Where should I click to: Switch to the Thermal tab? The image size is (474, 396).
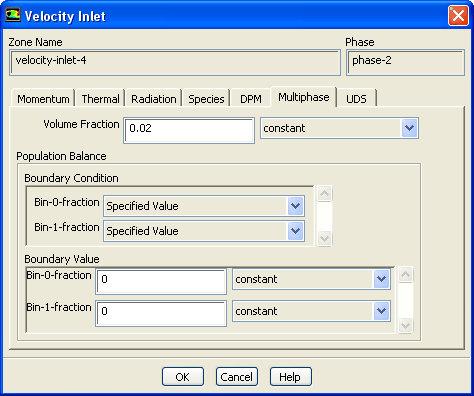(100, 99)
